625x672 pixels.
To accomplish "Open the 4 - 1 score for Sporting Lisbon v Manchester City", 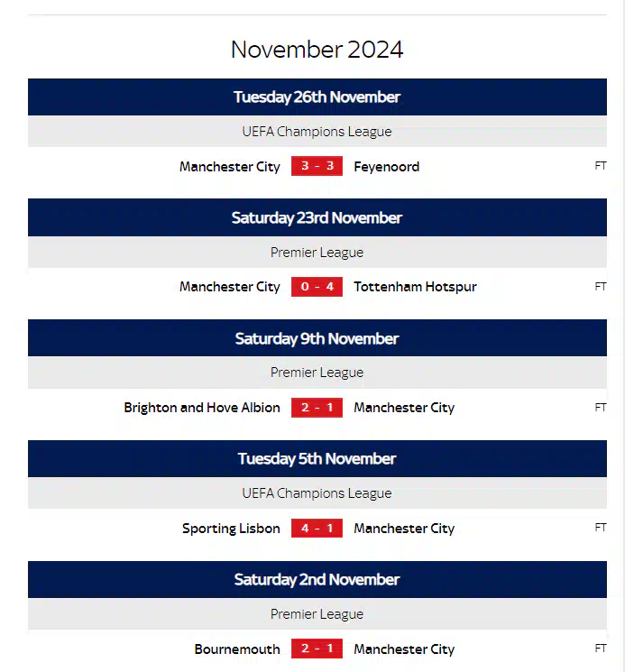I will (317, 528).
